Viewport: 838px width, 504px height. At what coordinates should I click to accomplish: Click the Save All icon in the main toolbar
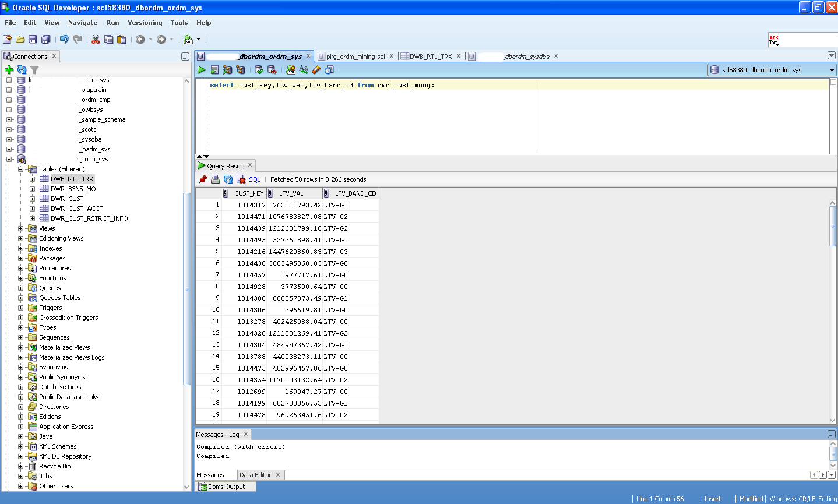pos(45,40)
